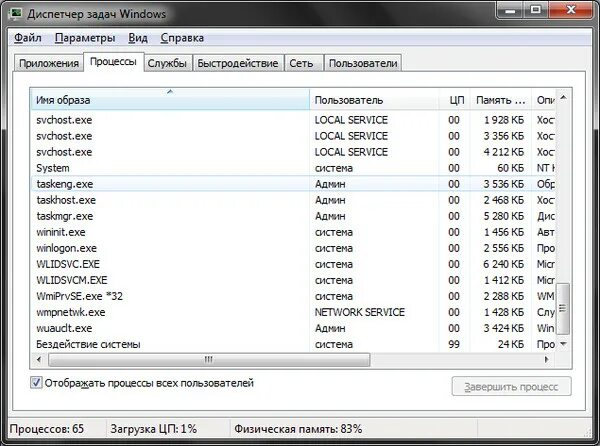
Task: Open the Справка menu
Action: point(182,38)
